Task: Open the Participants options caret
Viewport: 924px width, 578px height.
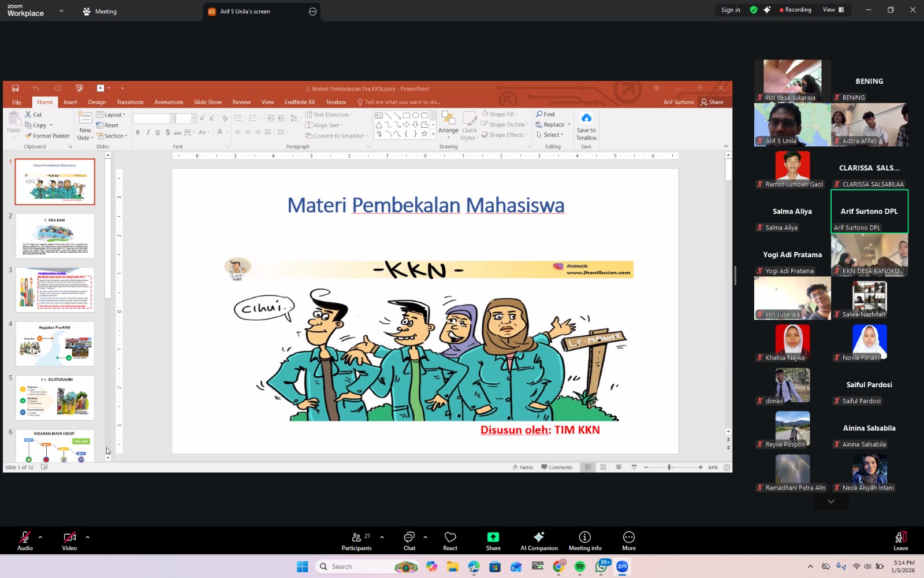Action: (382, 537)
